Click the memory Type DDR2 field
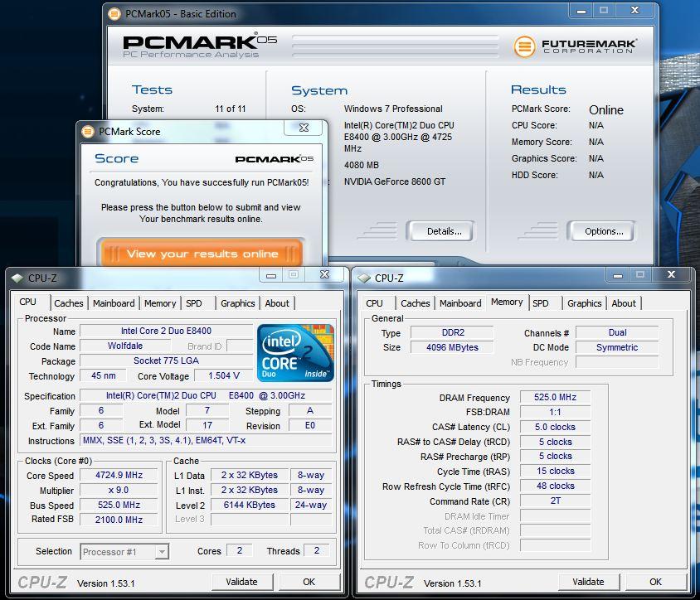 [452, 333]
